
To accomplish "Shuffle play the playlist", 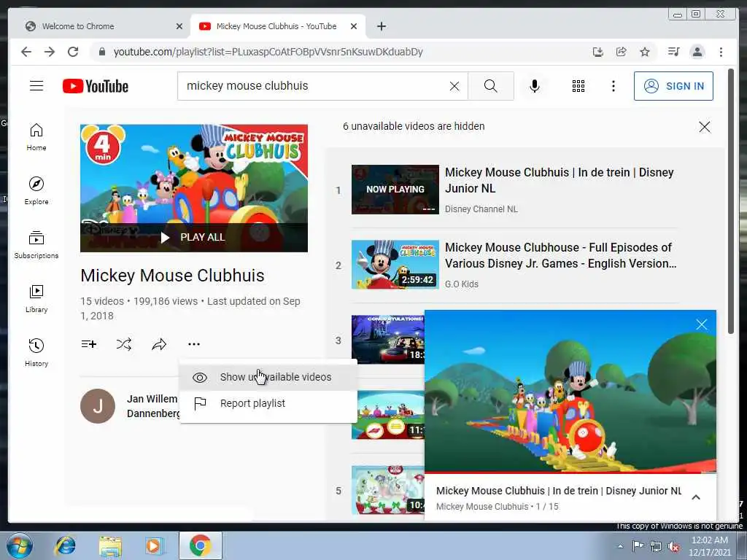I will (x=124, y=344).
